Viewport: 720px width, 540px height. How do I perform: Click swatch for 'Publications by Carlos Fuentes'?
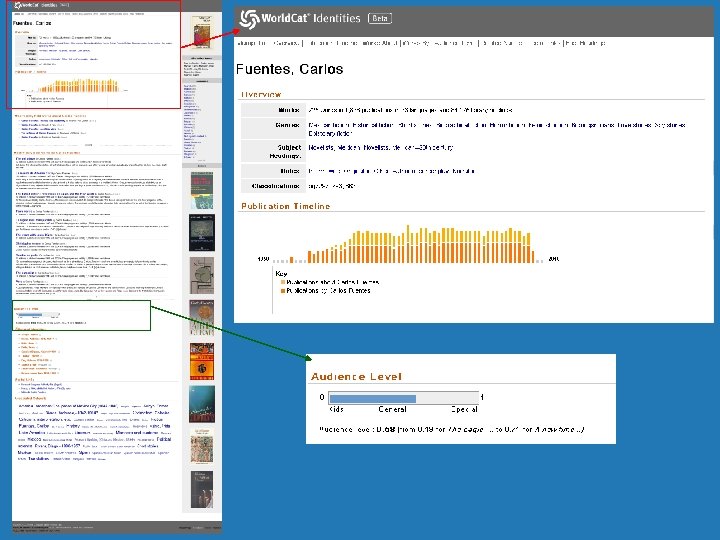283,291
